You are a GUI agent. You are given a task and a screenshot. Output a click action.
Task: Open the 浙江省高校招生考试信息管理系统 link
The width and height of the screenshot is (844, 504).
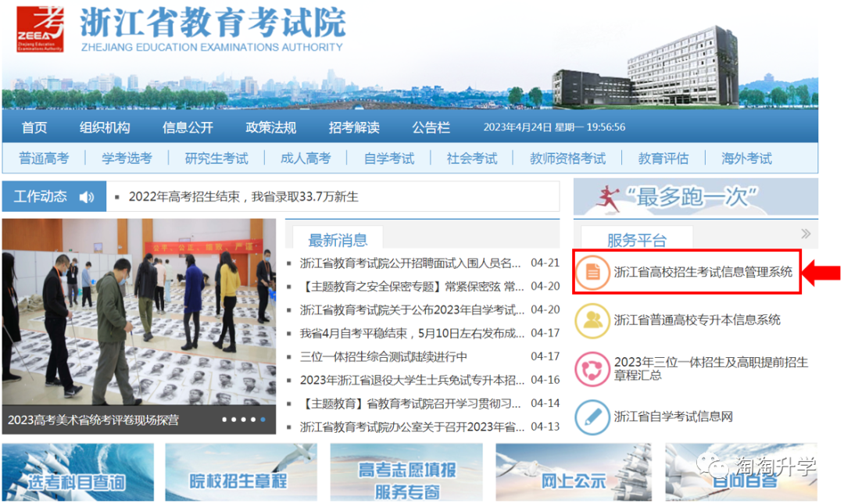click(703, 272)
